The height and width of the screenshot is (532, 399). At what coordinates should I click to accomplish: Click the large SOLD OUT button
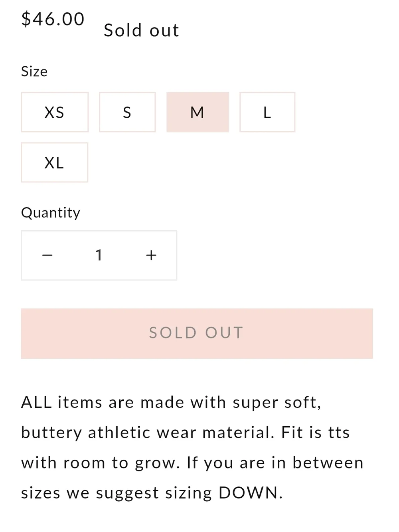click(197, 334)
